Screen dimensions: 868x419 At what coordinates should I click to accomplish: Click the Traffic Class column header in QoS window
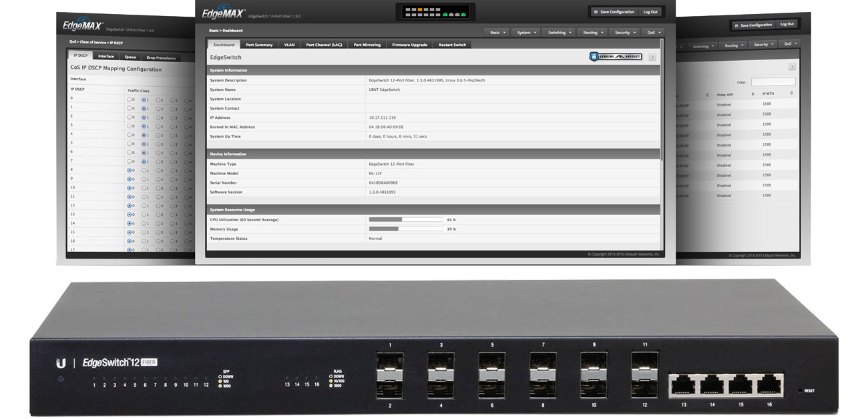click(139, 90)
